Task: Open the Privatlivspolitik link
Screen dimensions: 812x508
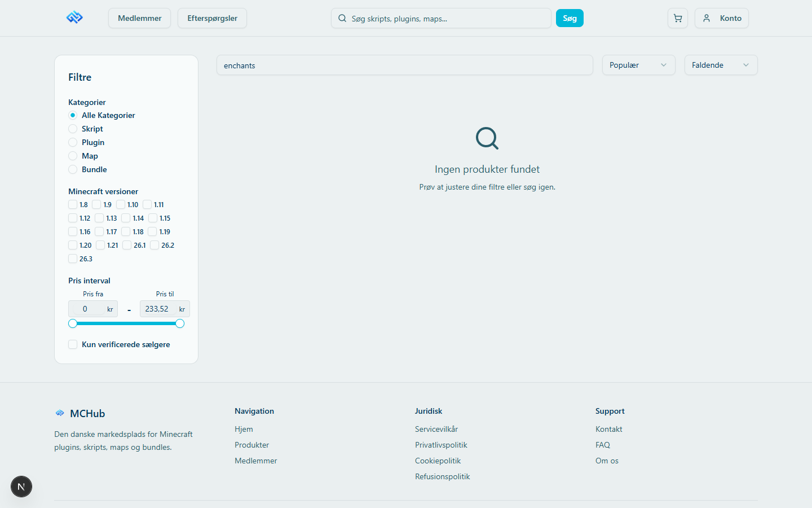Action: [x=441, y=445]
